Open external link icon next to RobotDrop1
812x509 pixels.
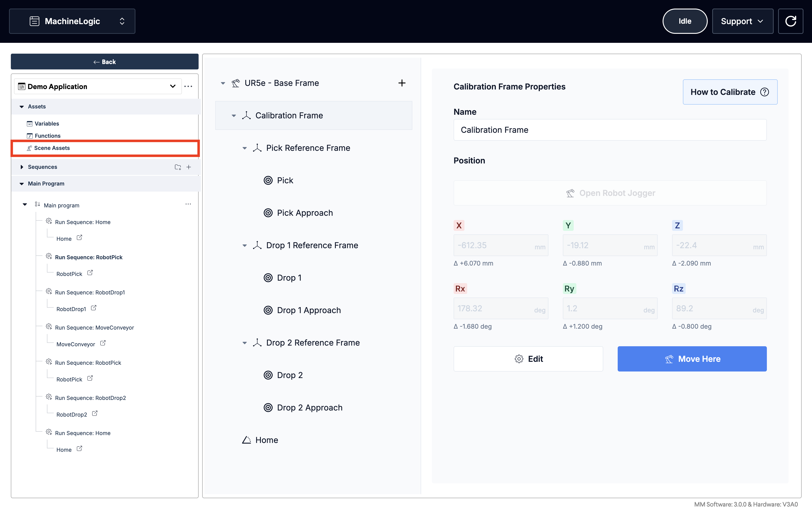(x=94, y=308)
